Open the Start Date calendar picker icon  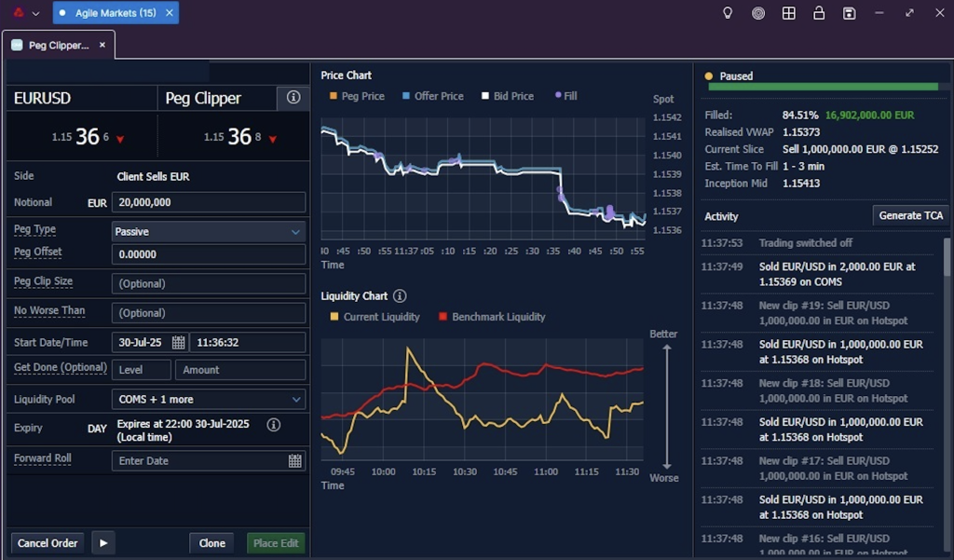pyautogui.click(x=178, y=342)
